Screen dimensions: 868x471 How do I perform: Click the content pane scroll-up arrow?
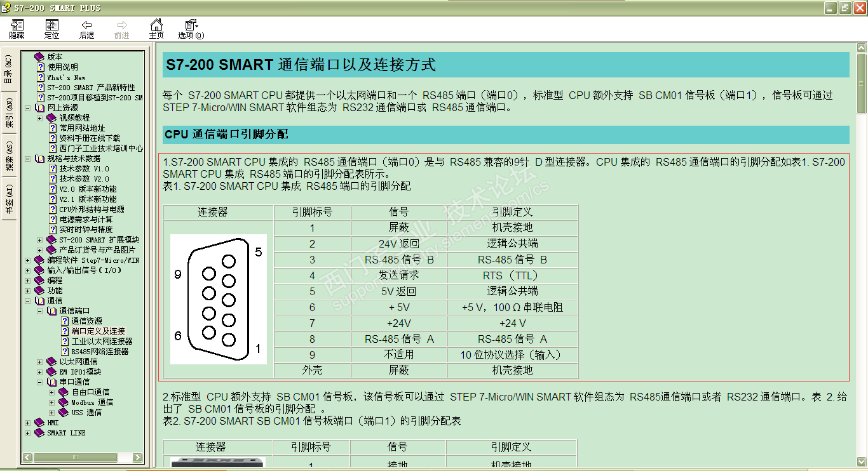[x=862, y=48]
